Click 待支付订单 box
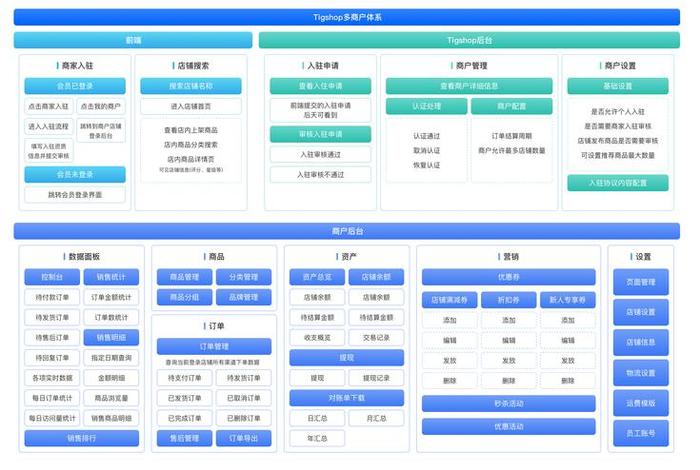 pos(184,378)
